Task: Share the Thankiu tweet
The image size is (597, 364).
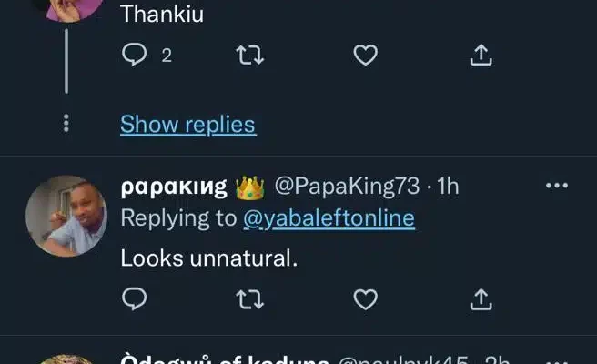Action: point(481,56)
